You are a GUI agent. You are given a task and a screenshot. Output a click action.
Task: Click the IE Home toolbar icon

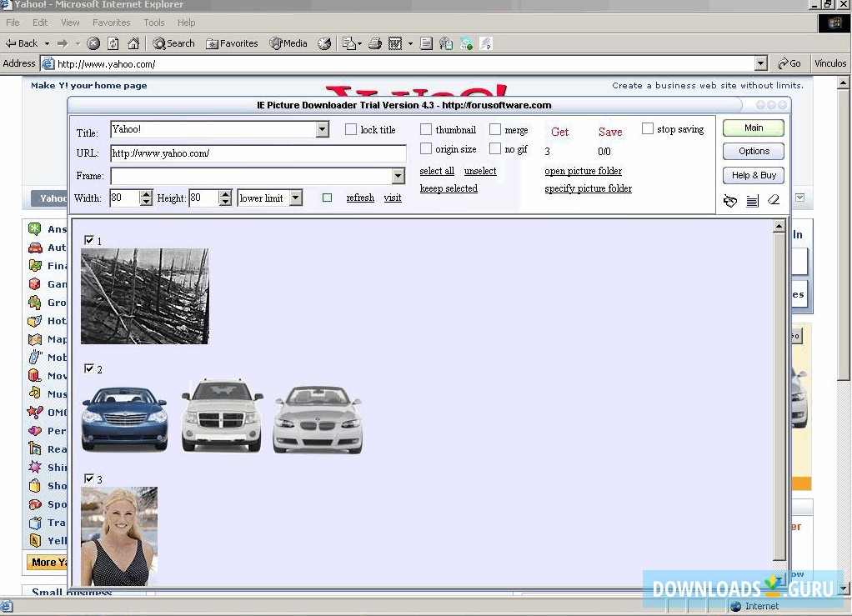coord(133,43)
